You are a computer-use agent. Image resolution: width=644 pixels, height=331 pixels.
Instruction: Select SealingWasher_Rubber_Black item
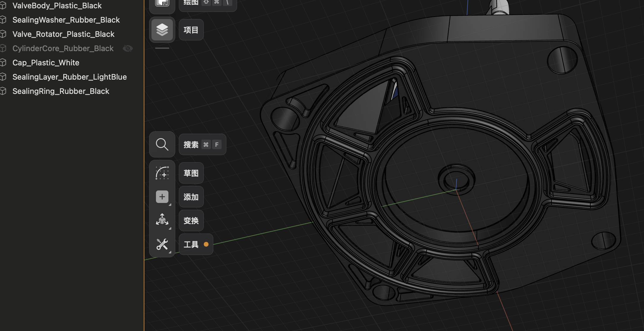(x=66, y=20)
